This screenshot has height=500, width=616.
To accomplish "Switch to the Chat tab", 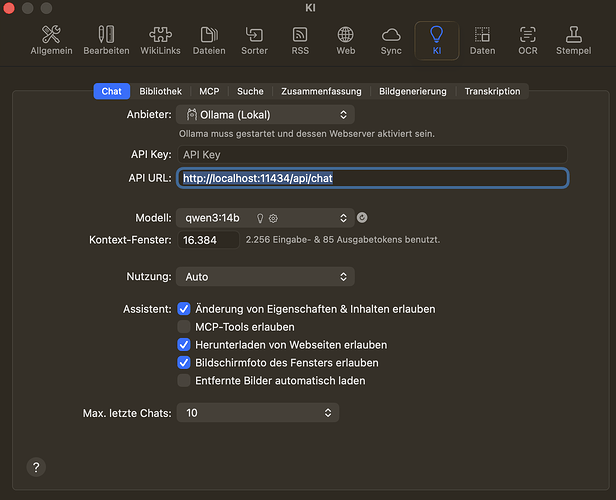I will pos(112,91).
